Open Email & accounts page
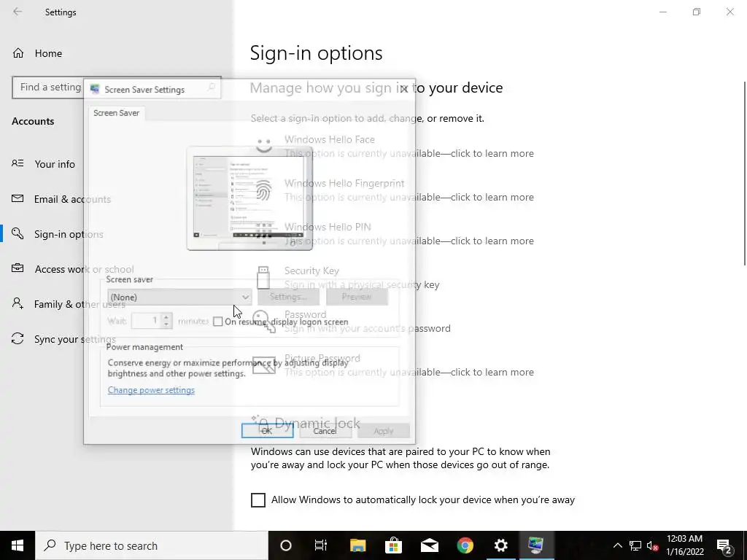Screen dimensions: 747x560 coord(72,199)
